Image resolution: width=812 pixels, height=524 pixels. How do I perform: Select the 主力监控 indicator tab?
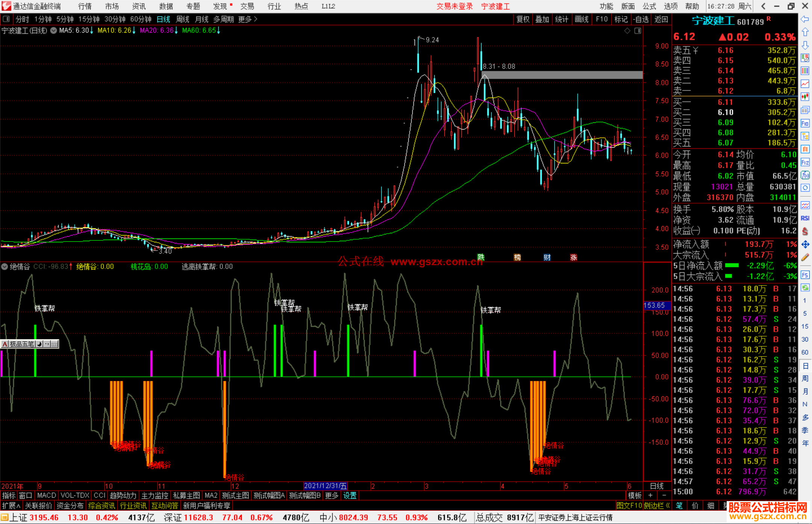155,495
